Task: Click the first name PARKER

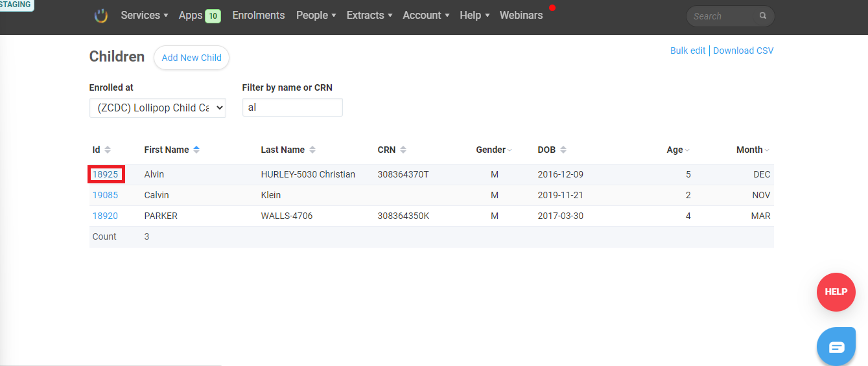Action: (161, 216)
